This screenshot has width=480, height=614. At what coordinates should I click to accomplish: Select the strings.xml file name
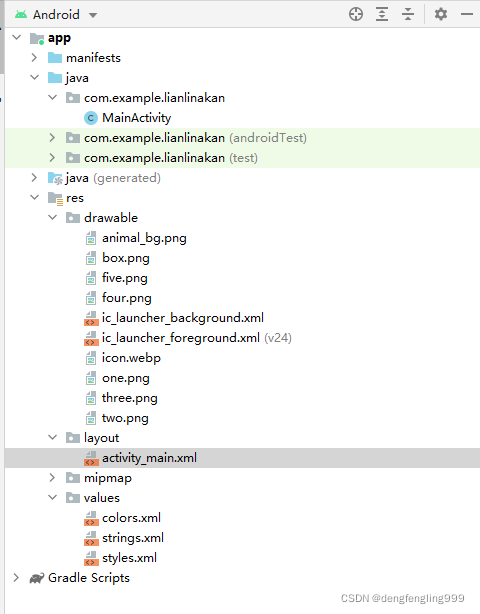[133, 538]
